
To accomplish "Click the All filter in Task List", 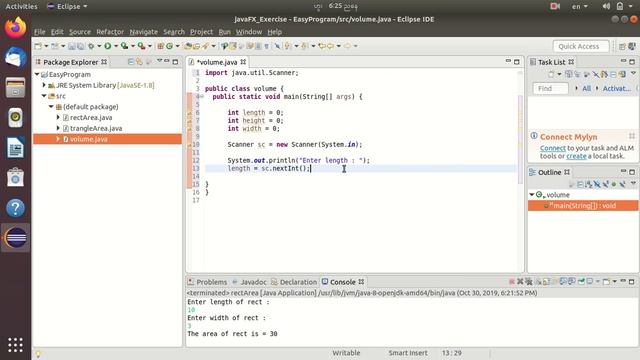I will pyautogui.click(x=587, y=88).
